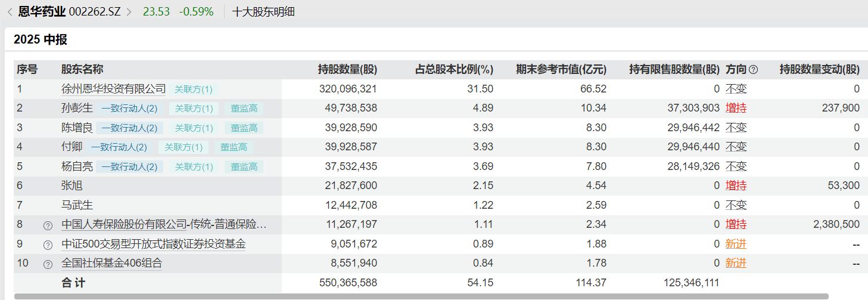Click the previous stock left chevron
The width and height of the screenshot is (868, 300).
pos(10,11)
